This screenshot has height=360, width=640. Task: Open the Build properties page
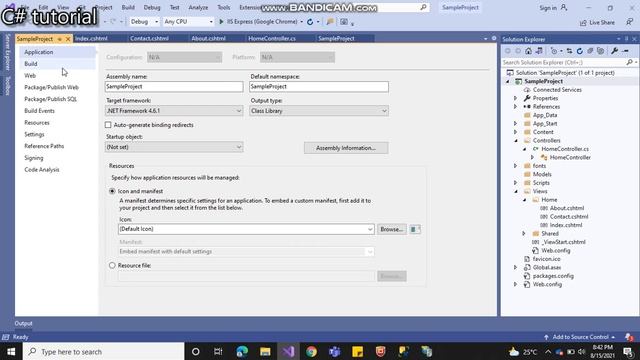pyautogui.click(x=31, y=64)
